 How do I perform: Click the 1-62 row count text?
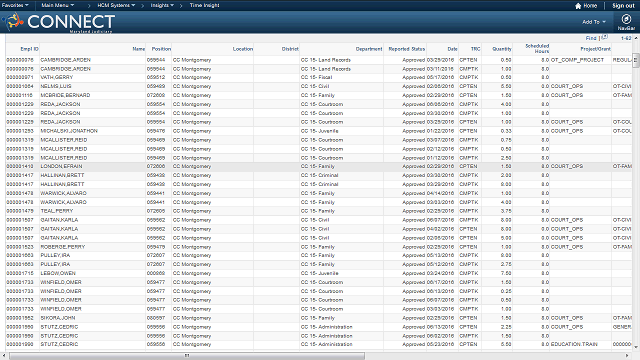click(x=626, y=38)
